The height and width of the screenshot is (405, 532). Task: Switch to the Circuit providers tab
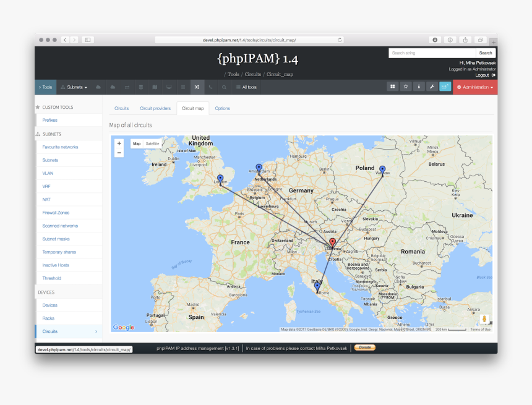[155, 108]
